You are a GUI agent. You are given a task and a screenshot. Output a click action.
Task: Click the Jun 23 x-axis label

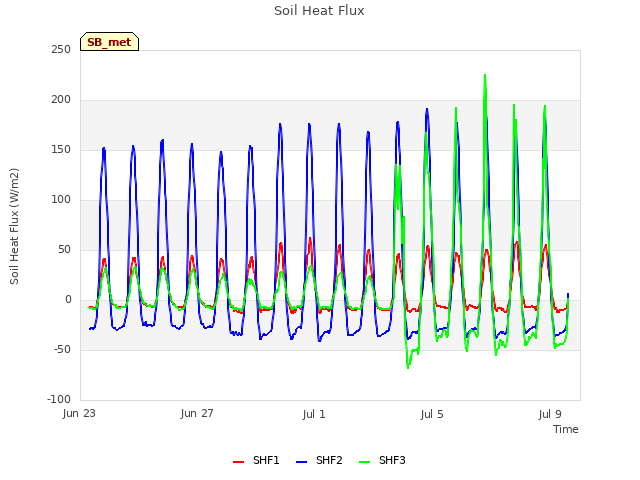[x=79, y=413]
